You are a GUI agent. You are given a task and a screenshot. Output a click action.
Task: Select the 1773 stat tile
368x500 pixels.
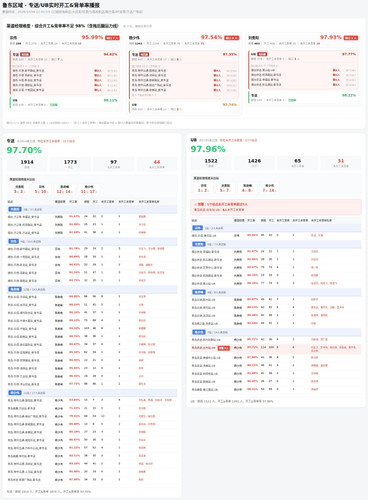pyautogui.click(x=70, y=164)
